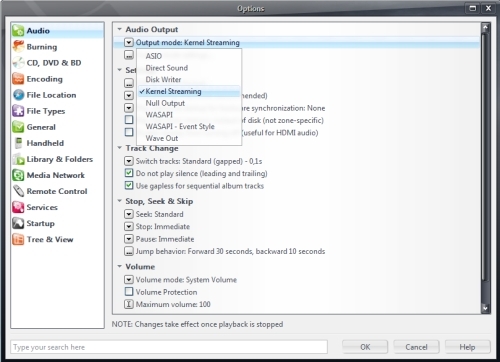Pick WASAPI - Event Style option
The width and height of the screenshot is (500, 362).
tap(189, 126)
